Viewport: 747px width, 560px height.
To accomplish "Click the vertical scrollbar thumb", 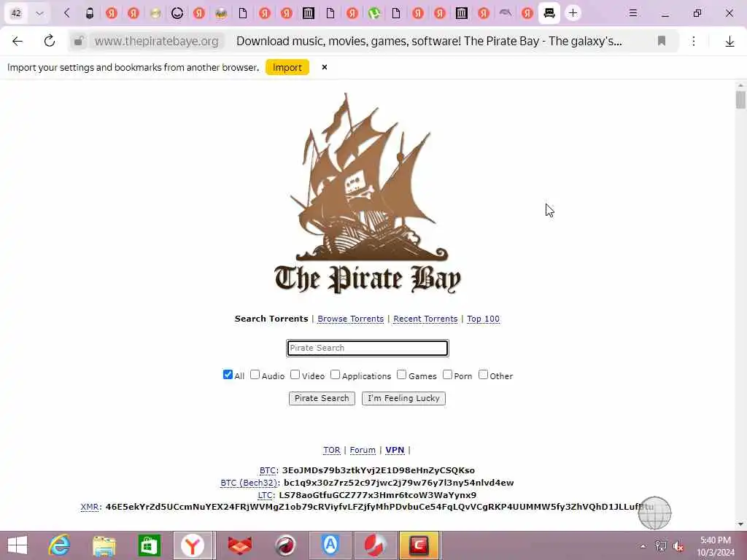I will coord(740,100).
